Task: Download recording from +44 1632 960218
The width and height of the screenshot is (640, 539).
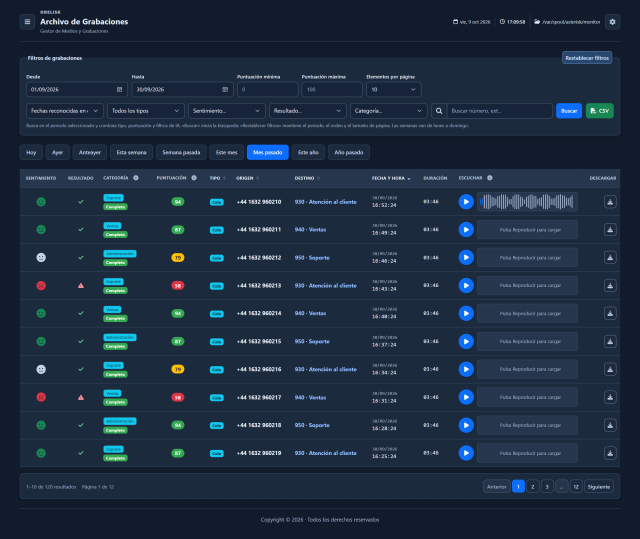Action: [x=610, y=425]
